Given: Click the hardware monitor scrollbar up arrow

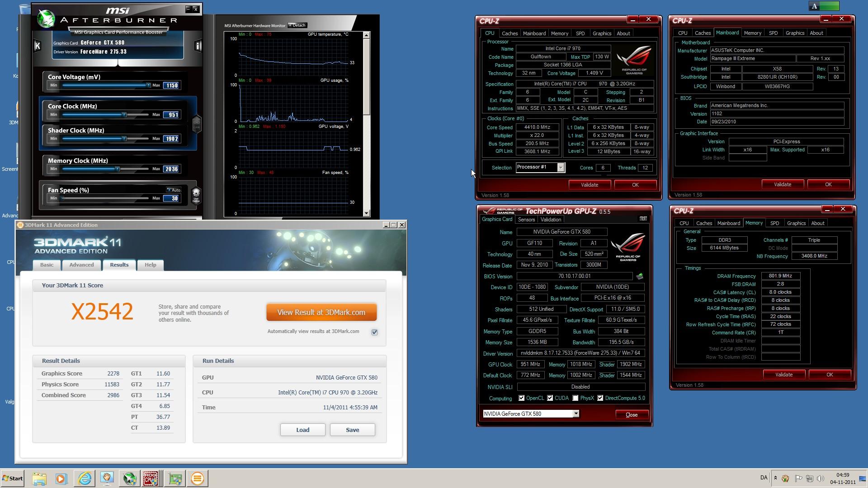Looking at the screenshot, I should click(366, 35).
